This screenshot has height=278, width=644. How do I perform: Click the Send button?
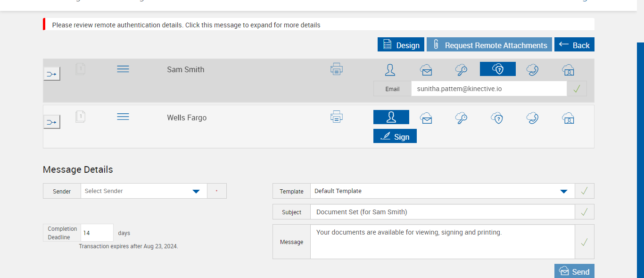coord(574,271)
